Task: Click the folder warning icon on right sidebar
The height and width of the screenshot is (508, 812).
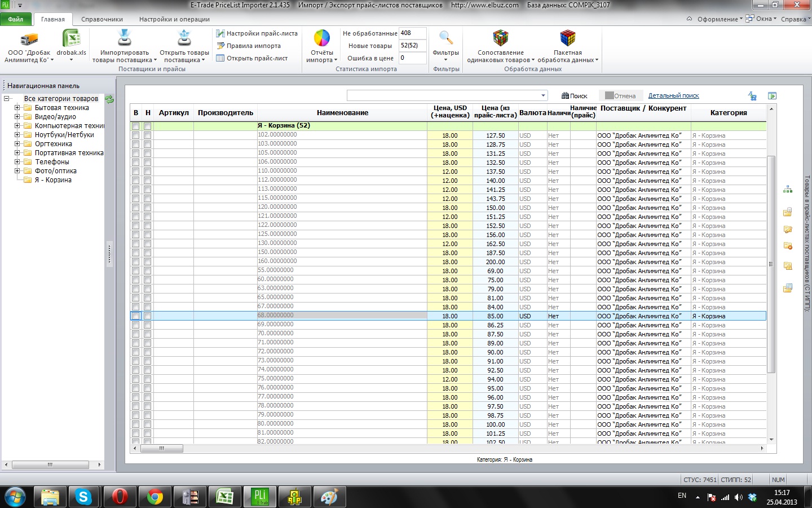Action: coord(788,266)
